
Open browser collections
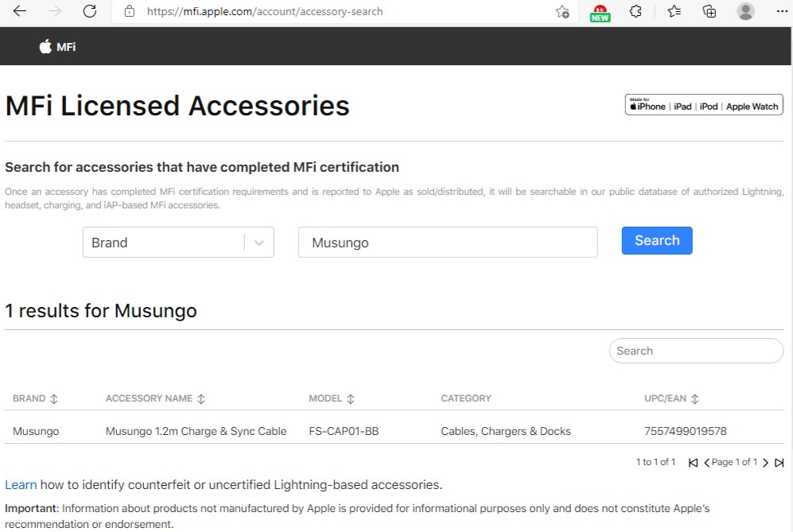click(x=709, y=11)
